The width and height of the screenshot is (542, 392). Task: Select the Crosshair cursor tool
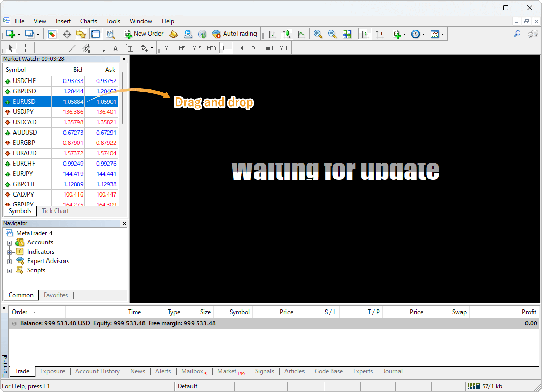26,47
